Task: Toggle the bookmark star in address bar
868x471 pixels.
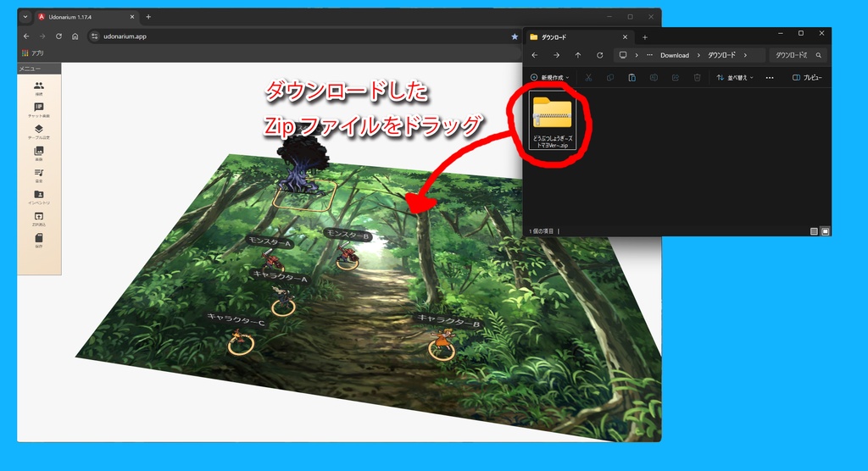Action: coord(515,36)
